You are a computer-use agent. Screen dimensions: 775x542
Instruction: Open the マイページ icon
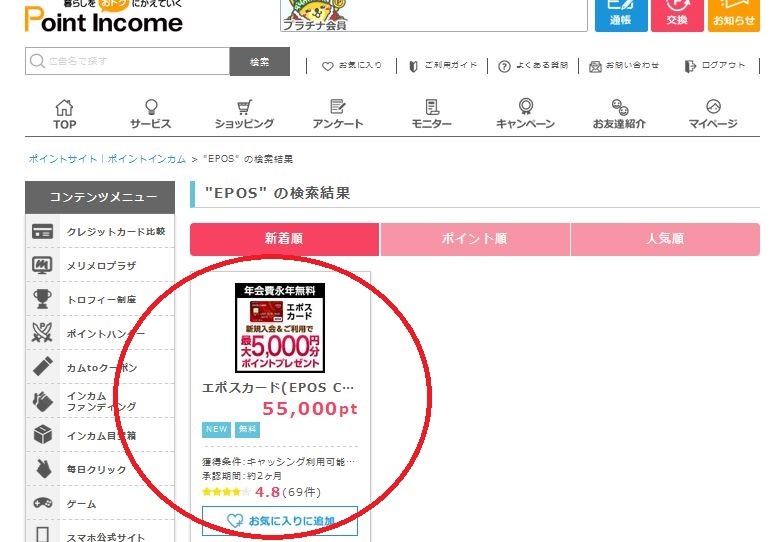coord(713,107)
